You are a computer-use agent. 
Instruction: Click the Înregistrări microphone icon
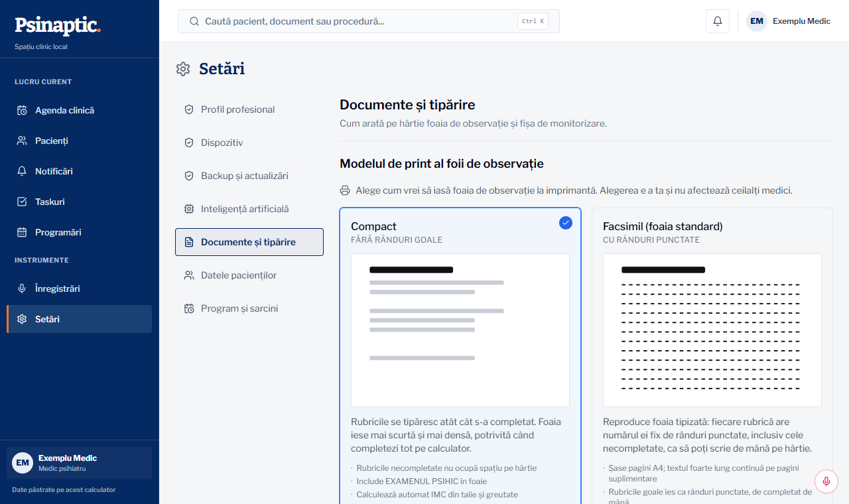coord(22,288)
